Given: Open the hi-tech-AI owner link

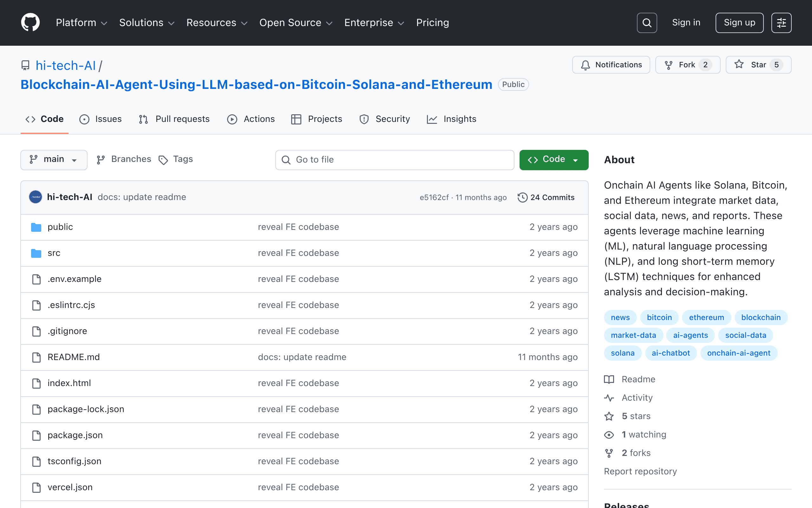Looking at the screenshot, I should point(66,65).
